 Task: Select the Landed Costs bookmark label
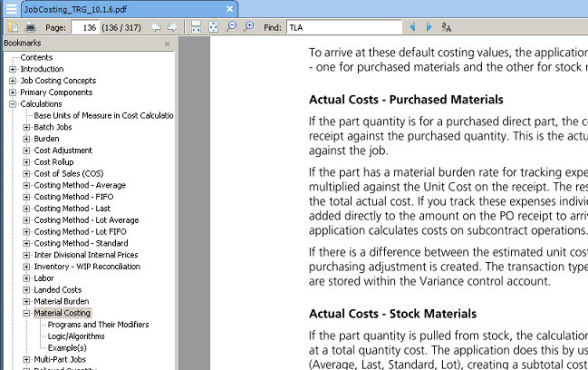click(58, 289)
